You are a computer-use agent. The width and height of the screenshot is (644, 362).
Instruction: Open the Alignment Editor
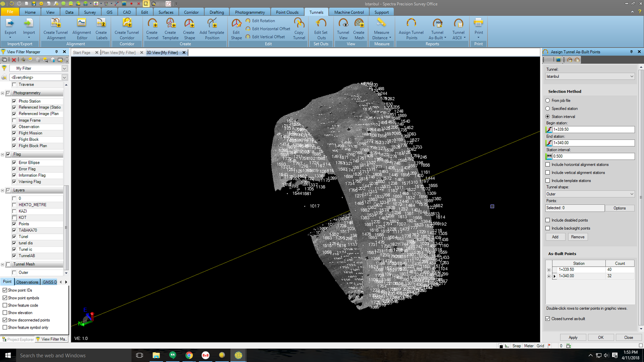[81, 29]
